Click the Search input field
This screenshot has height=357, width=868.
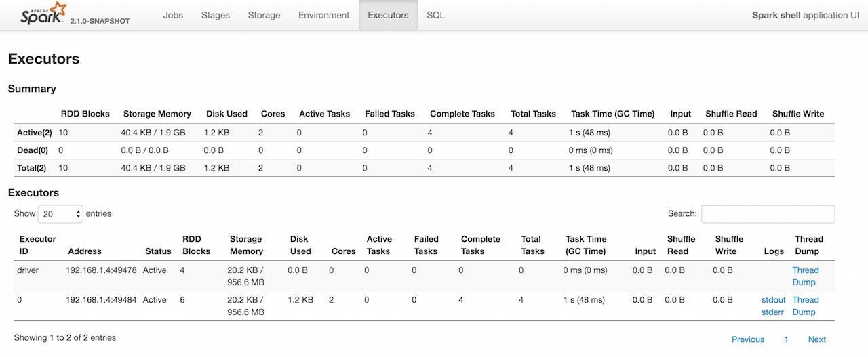(x=768, y=214)
